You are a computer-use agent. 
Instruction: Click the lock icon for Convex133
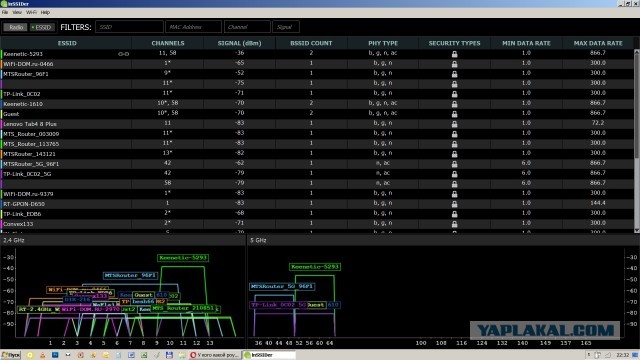(x=454, y=224)
